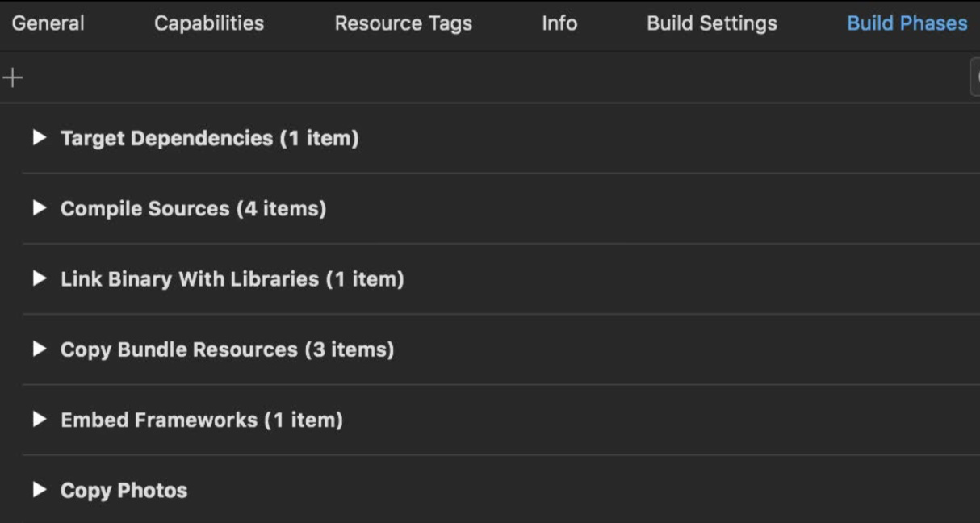Viewport: 980px width, 523px height.
Task: Select the Info tab
Action: 559,23
